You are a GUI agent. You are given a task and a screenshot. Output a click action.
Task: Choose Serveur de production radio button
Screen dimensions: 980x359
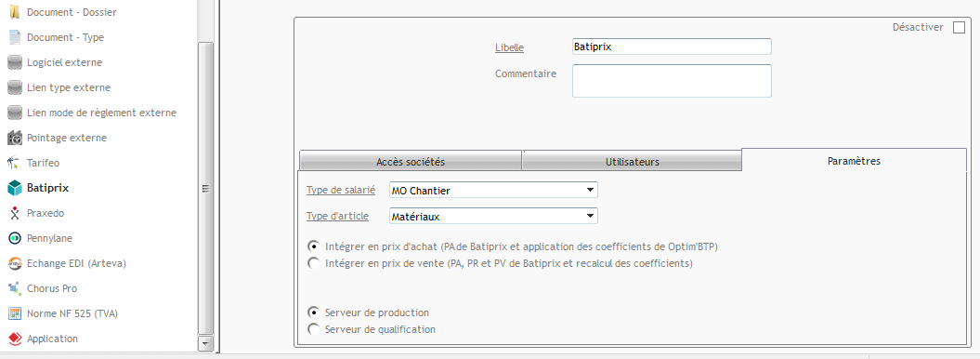pos(314,312)
